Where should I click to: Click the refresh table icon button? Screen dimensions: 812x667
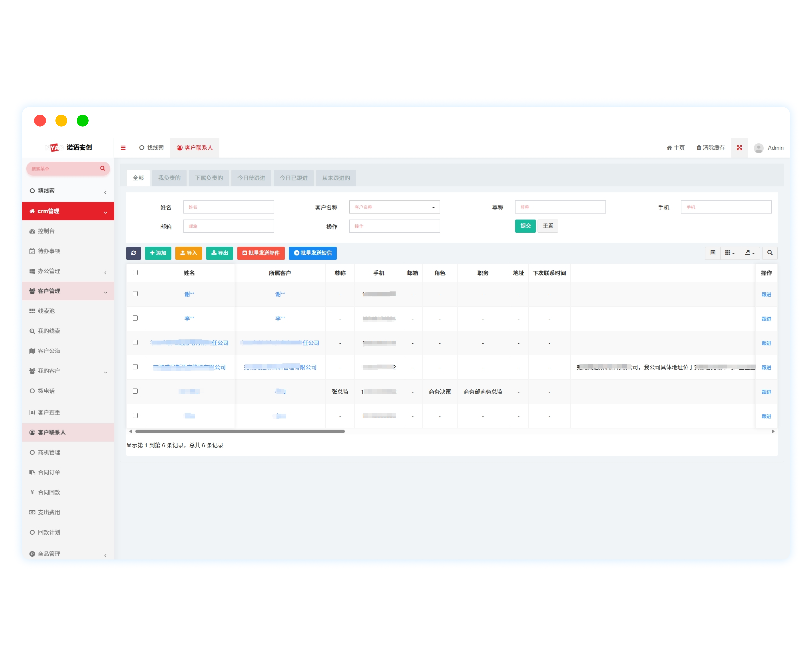coord(133,253)
